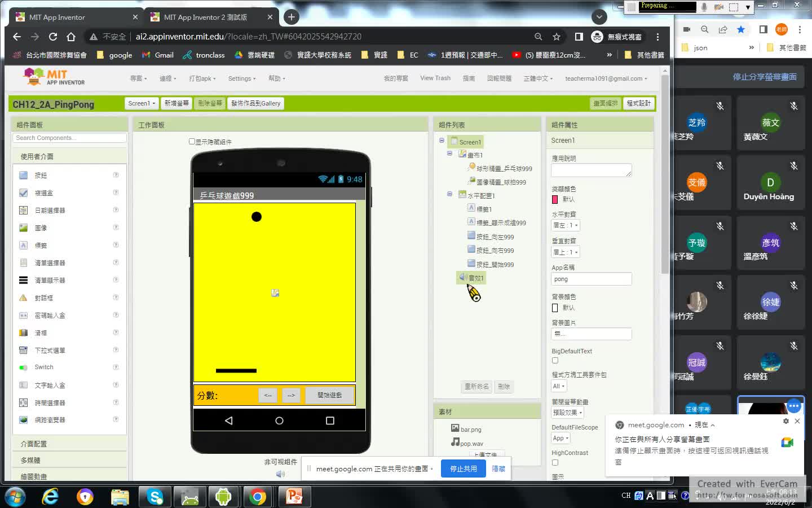Open Skype from the taskbar
This screenshot has width=812, height=508.
click(155, 496)
